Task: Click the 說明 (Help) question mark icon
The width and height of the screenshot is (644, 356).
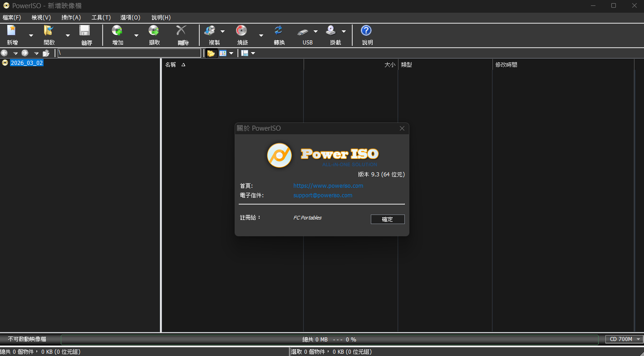Action: 366,31
